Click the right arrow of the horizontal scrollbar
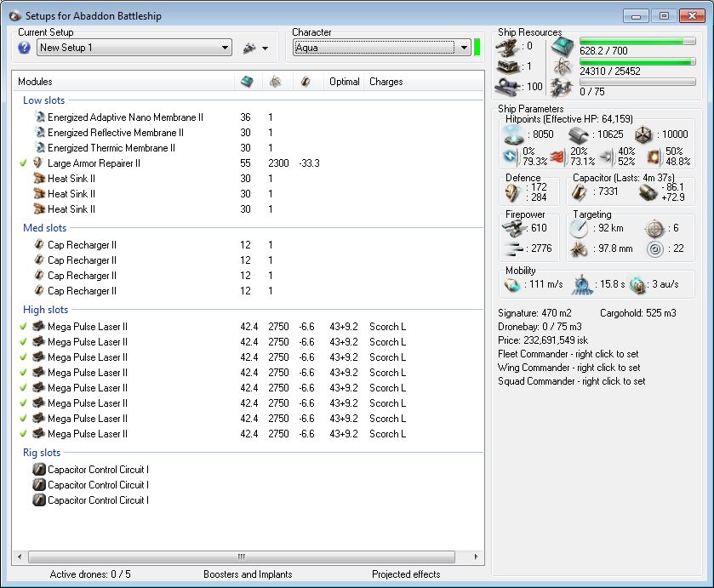 point(477,557)
